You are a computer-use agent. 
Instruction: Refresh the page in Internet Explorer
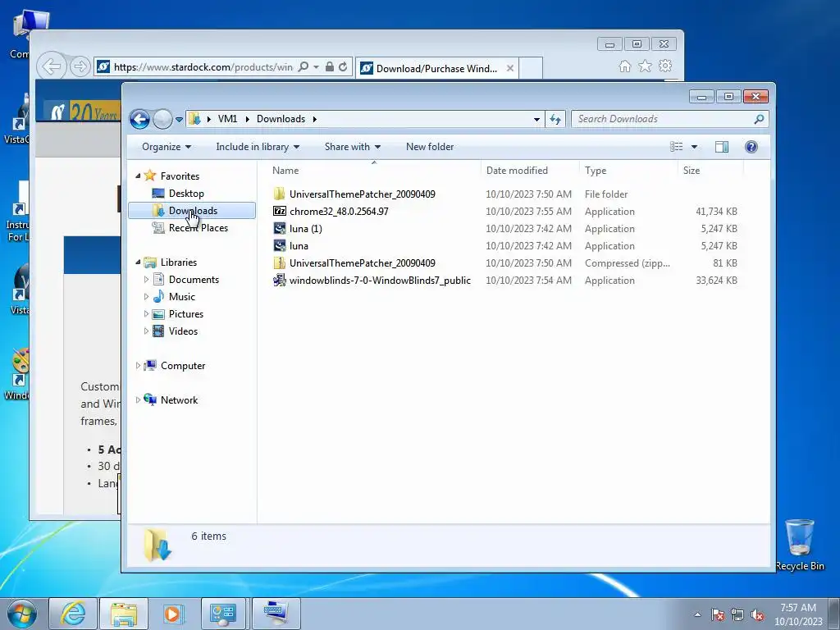click(x=343, y=66)
